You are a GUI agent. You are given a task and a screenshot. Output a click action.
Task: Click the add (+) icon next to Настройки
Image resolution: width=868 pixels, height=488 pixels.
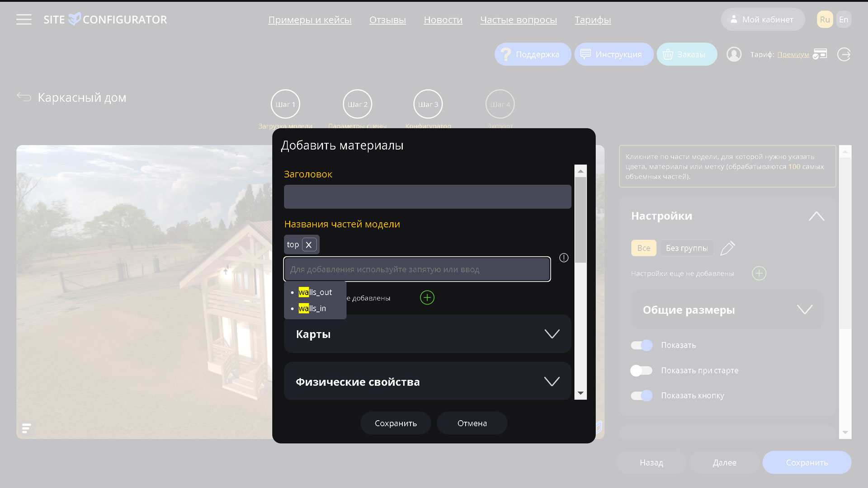tap(759, 273)
